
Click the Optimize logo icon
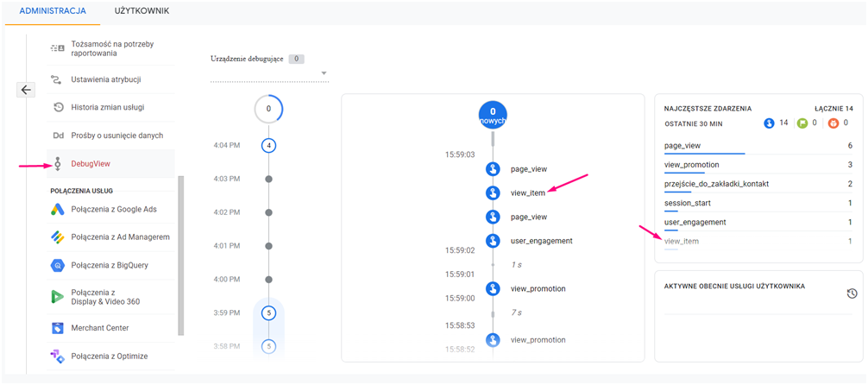58,357
